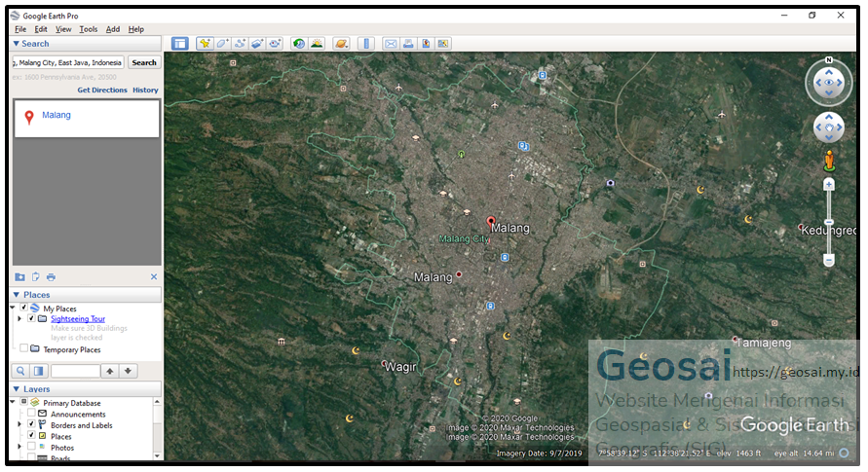Open the Tools menu
This screenshot has width=868, height=472.
coord(88,29)
